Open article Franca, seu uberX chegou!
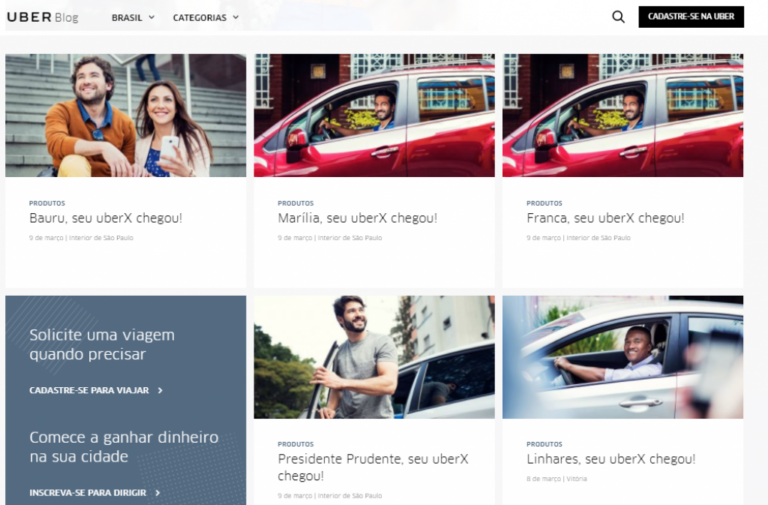 [605, 218]
